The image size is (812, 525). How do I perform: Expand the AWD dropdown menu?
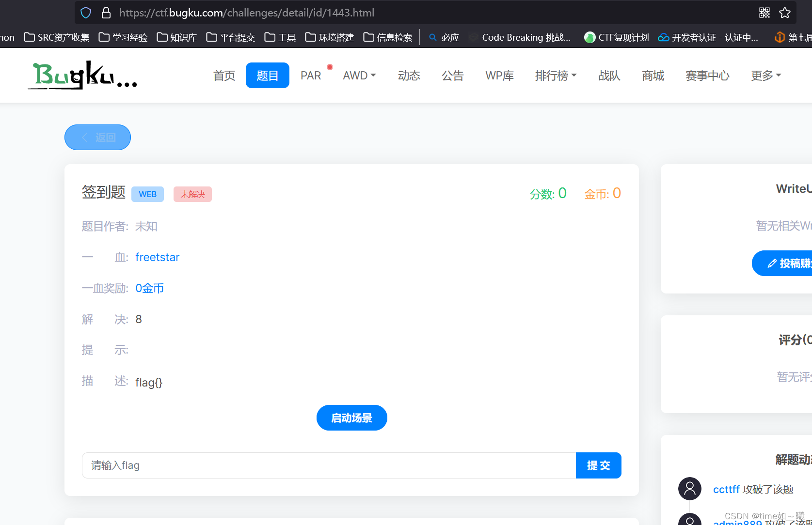point(359,76)
